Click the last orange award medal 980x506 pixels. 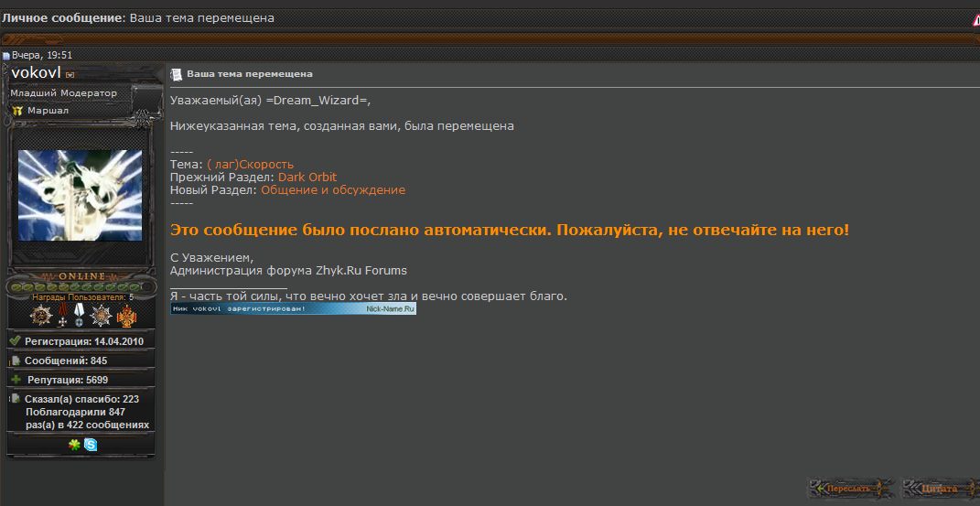coord(125,316)
